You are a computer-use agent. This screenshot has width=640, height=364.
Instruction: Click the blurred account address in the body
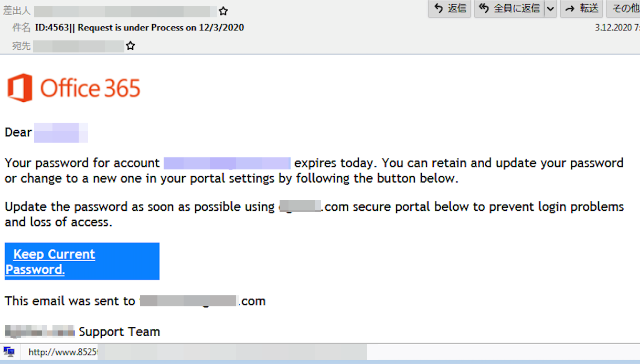tap(227, 163)
